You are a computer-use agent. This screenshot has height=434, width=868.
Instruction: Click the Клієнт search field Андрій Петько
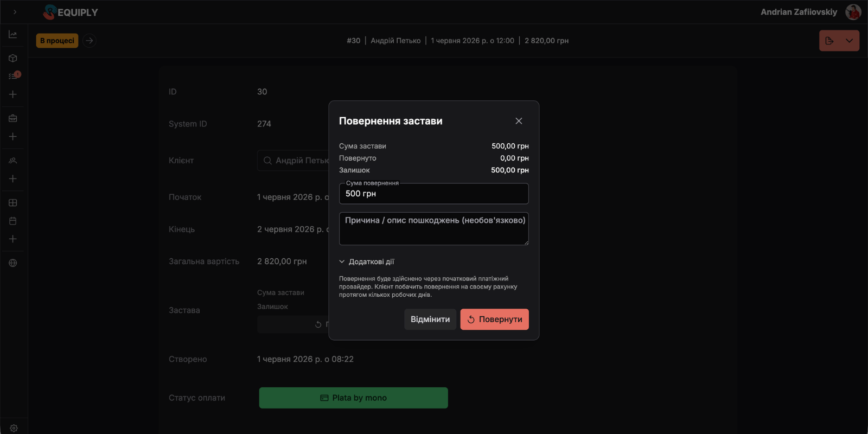tap(293, 161)
